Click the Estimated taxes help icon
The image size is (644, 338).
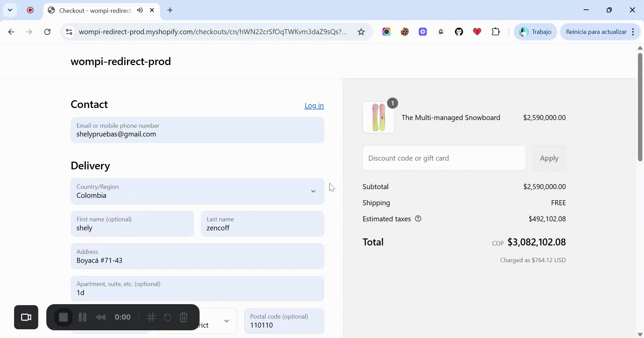pyautogui.click(x=418, y=218)
